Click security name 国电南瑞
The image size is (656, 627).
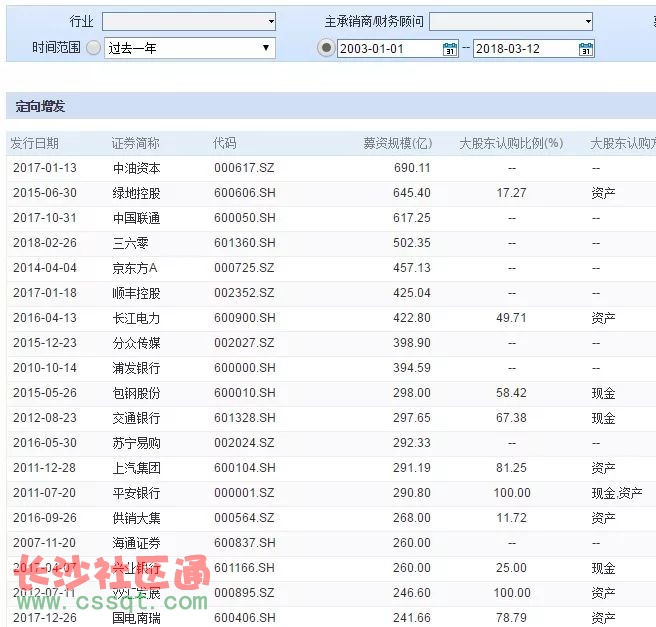[x=136, y=618]
